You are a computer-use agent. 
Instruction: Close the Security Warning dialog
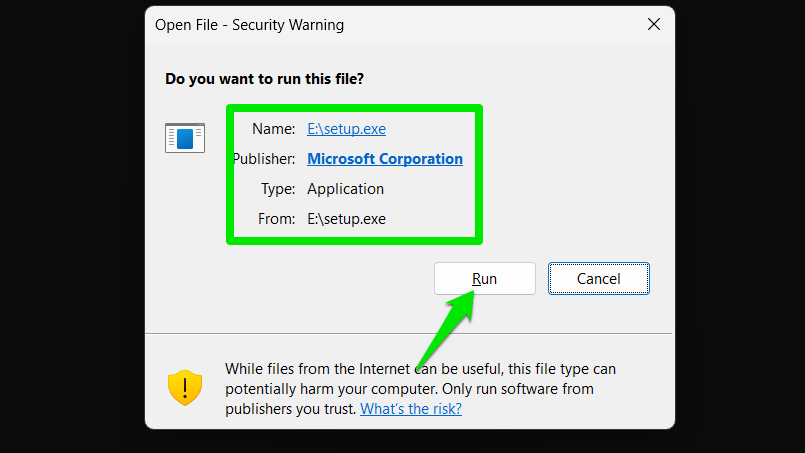click(x=654, y=24)
